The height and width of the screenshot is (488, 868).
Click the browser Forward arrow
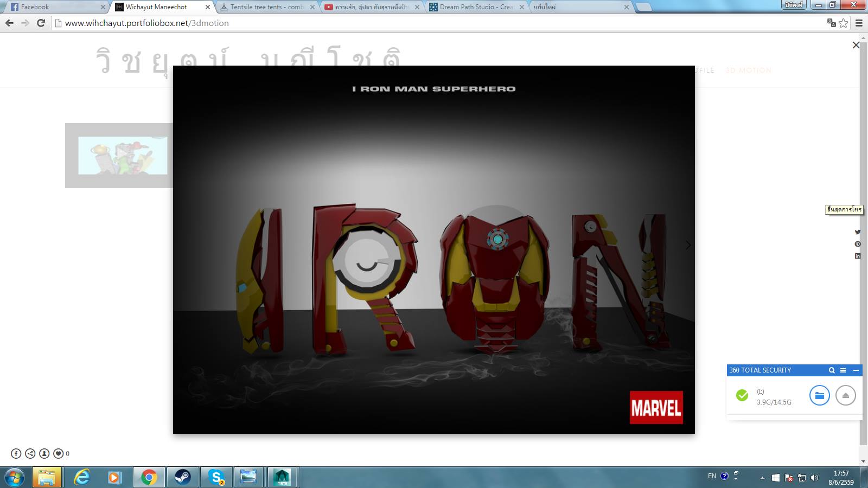(25, 23)
